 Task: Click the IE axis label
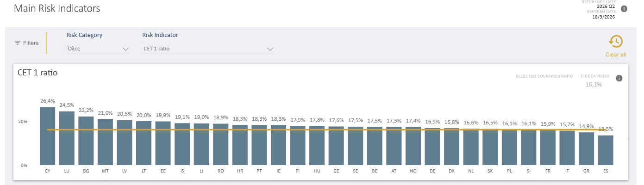[278, 171]
